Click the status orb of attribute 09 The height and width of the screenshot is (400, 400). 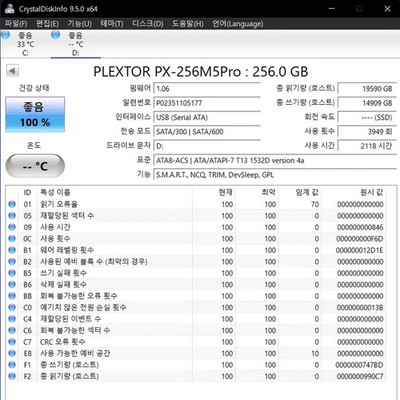[x=12, y=227]
